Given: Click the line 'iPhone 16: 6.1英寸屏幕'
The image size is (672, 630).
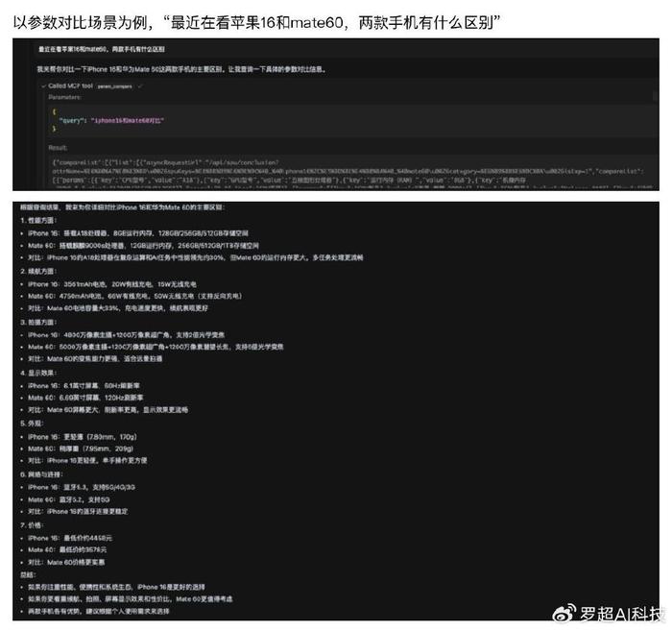Looking at the screenshot, I should 84,386.
